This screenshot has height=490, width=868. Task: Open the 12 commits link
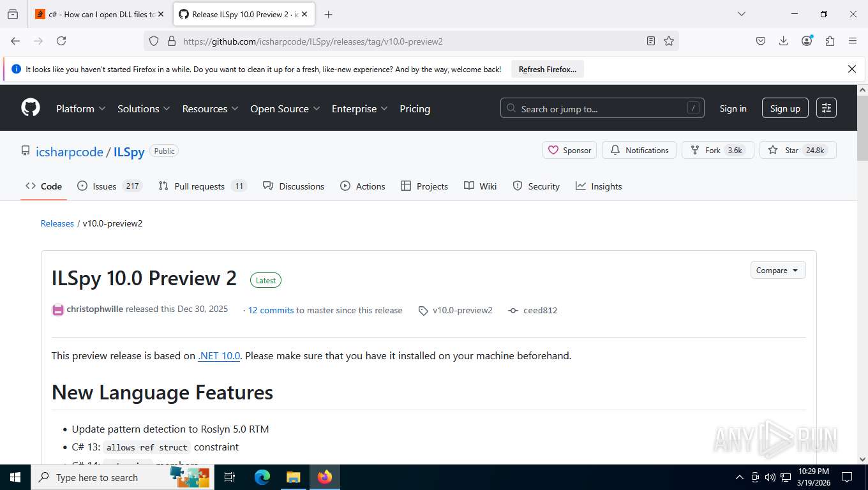pyautogui.click(x=271, y=310)
